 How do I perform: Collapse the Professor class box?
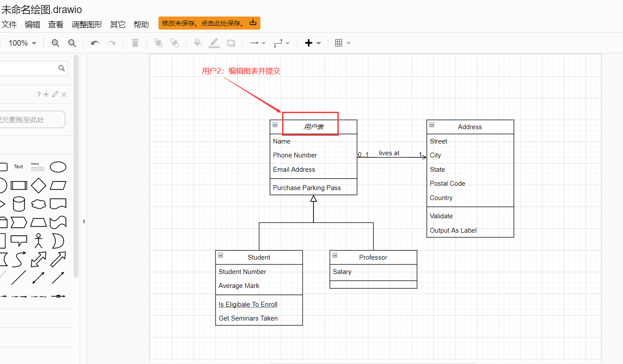tap(335, 255)
